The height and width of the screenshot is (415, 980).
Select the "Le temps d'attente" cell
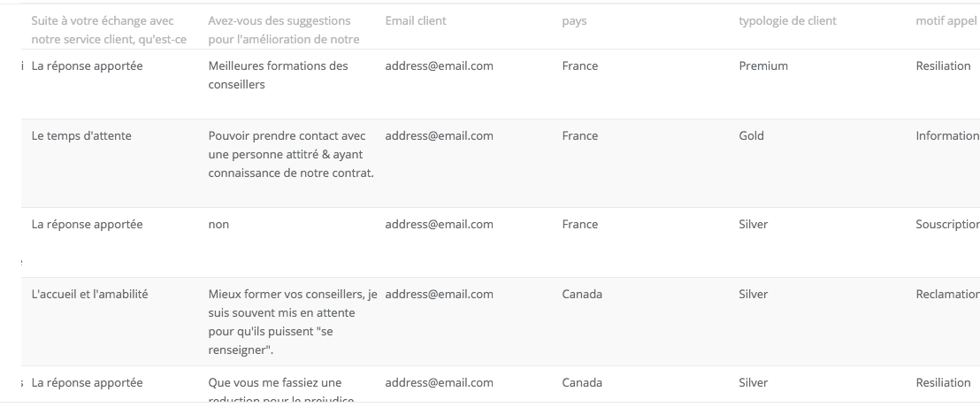click(81, 136)
